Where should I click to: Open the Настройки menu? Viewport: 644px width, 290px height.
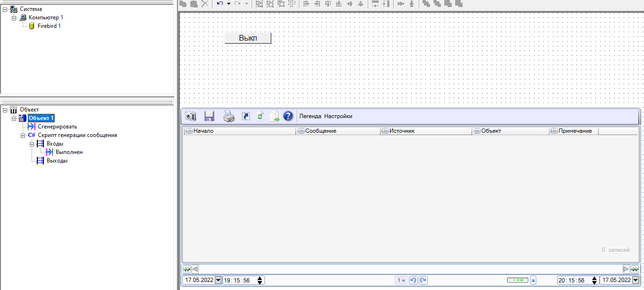(338, 116)
